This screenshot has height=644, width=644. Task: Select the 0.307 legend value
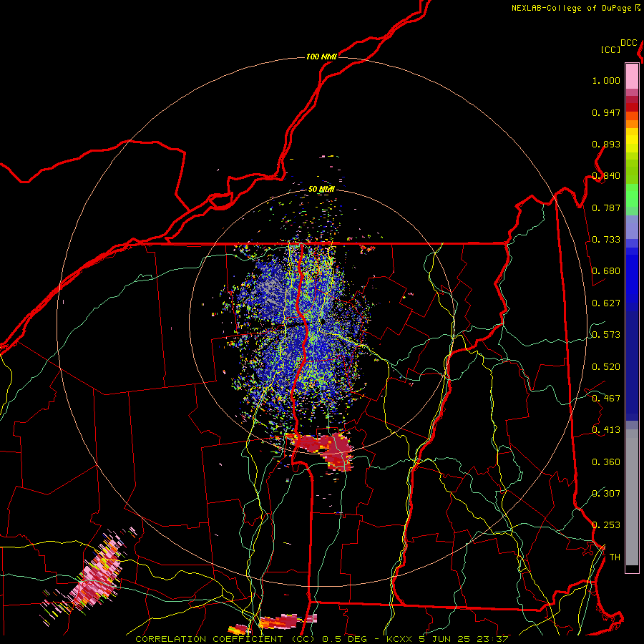point(606,493)
